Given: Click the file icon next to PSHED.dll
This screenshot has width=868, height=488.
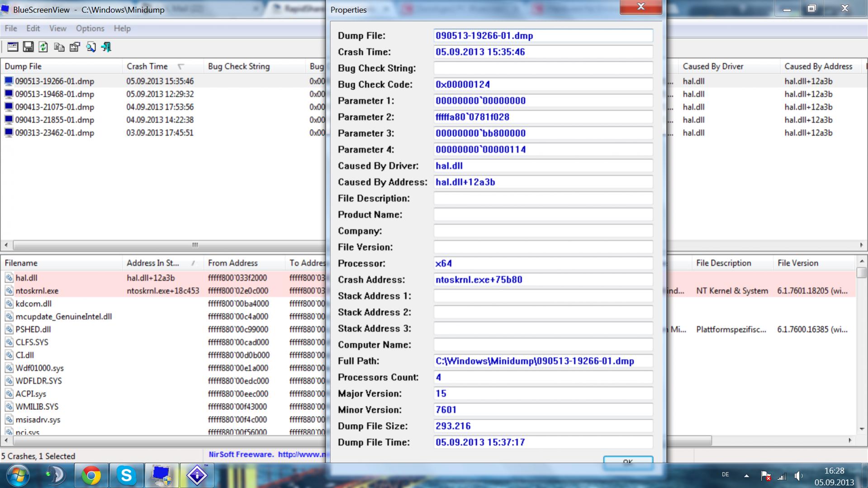Looking at the screenshot, I should coord(9,329).
